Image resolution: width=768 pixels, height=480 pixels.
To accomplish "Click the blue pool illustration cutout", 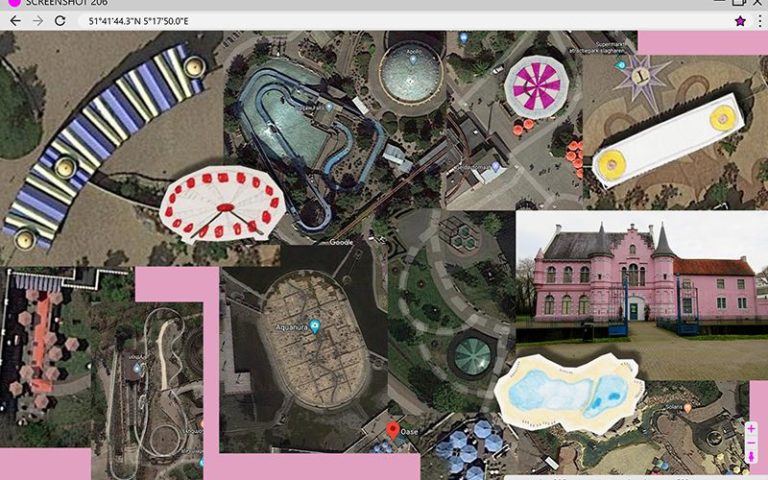I will pos(568,393).
